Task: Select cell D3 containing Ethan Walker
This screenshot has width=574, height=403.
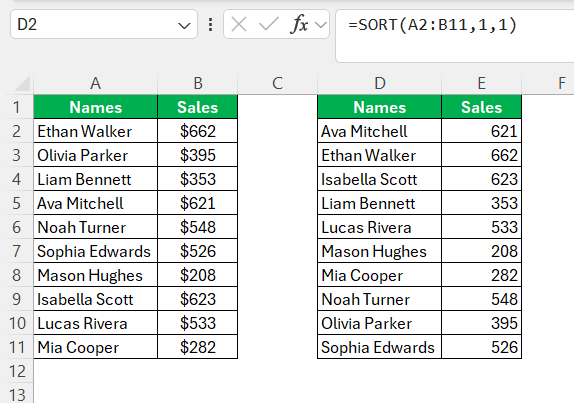Action: 380,155
